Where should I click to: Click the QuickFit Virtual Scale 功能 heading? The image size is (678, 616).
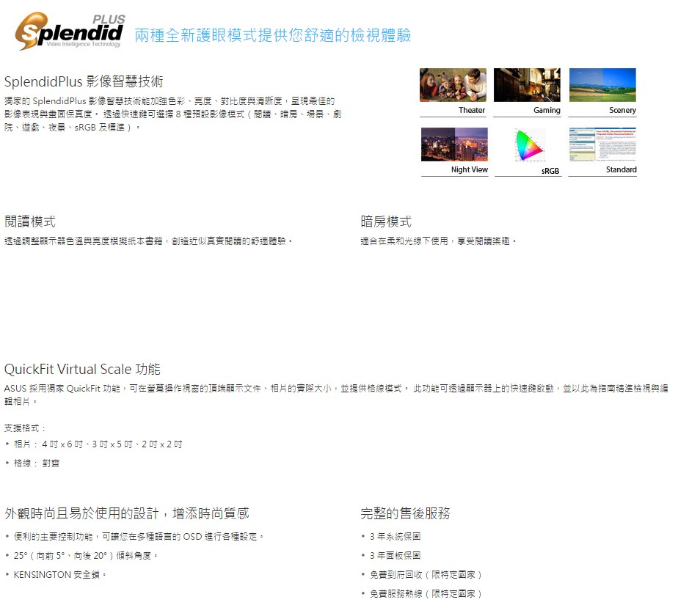[x=82, y=369]
